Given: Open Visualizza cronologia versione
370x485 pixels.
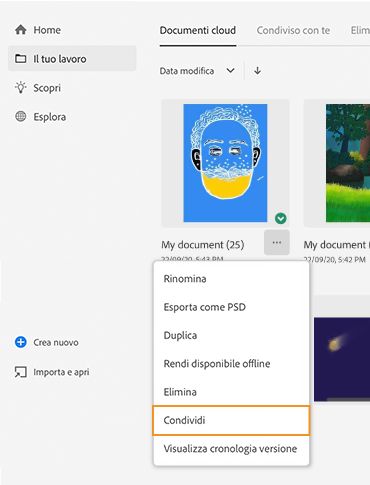Looking at the screenshot, I should click(x=231, y=449).
